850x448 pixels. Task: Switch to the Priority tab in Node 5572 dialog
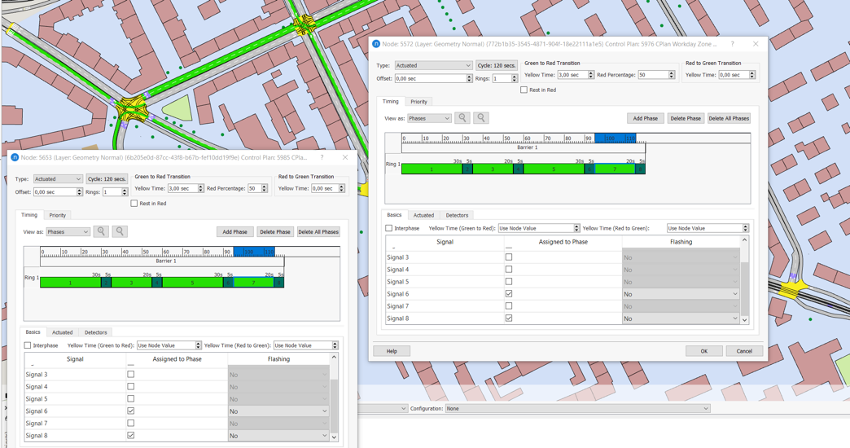(x=418, y=101)
